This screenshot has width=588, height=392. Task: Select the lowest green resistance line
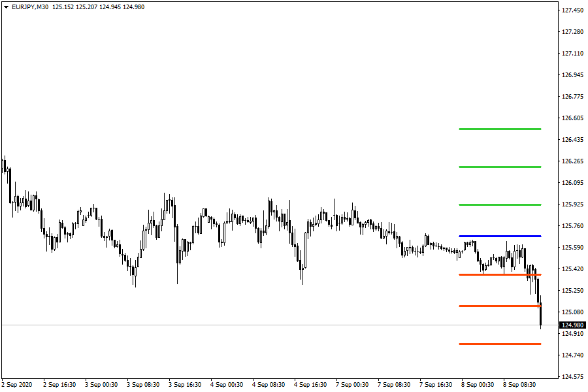click(x=500, y=204)
